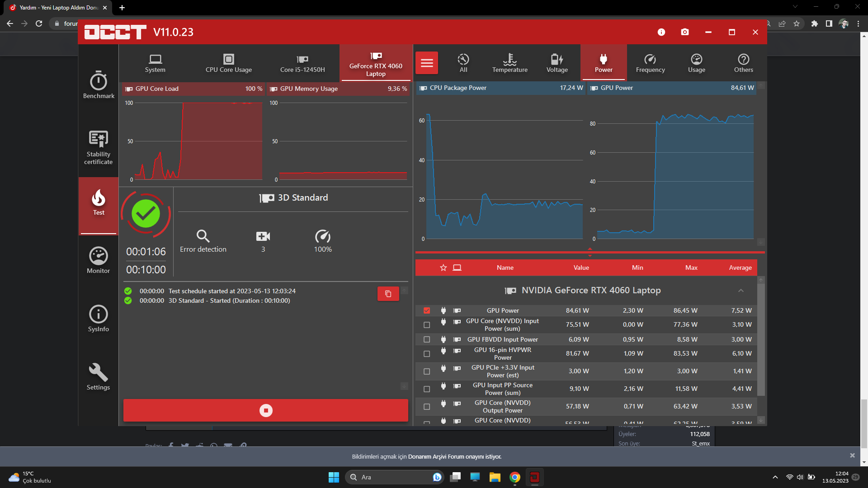This screenshot has height=488, width=868.
Task: Show All sensor categories
Action: point(463,63)
